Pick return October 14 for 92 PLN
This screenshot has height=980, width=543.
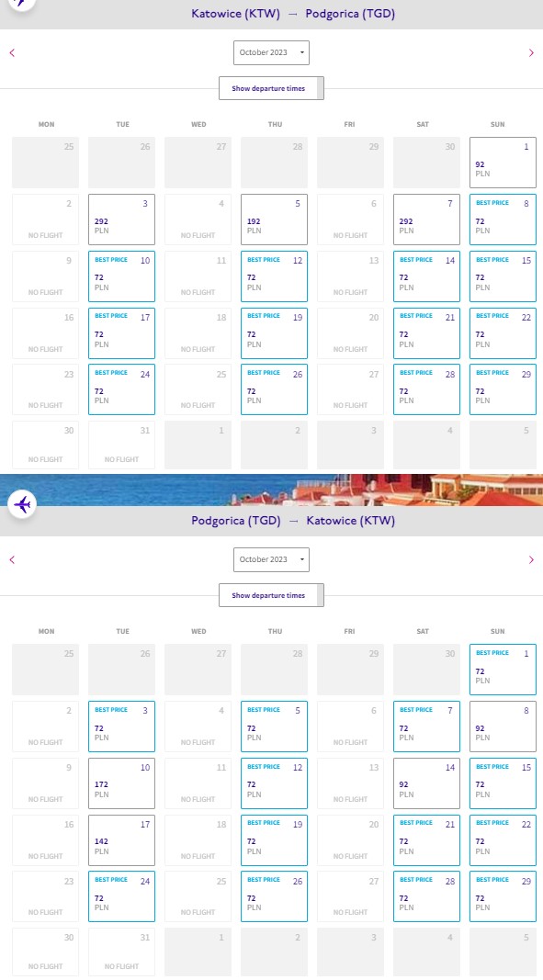point(426,783)
